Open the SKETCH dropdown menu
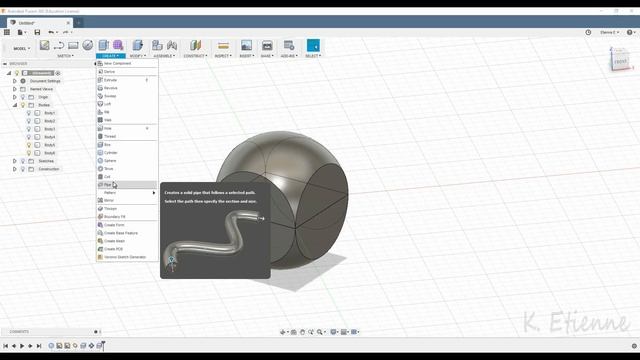 coord(65,56)
